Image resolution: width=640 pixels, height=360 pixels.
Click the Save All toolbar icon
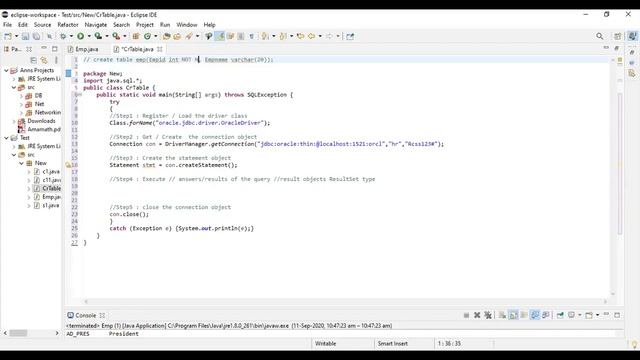tap(36, 36)
